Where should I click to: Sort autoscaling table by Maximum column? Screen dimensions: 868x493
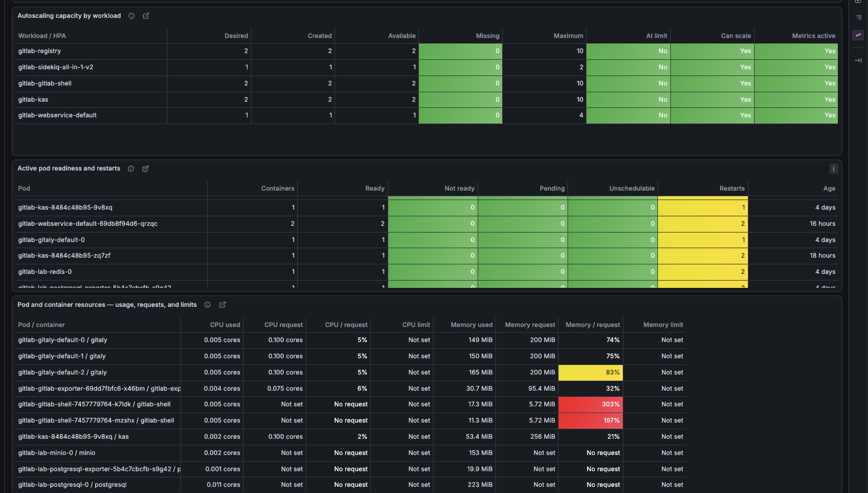[569, 36]
